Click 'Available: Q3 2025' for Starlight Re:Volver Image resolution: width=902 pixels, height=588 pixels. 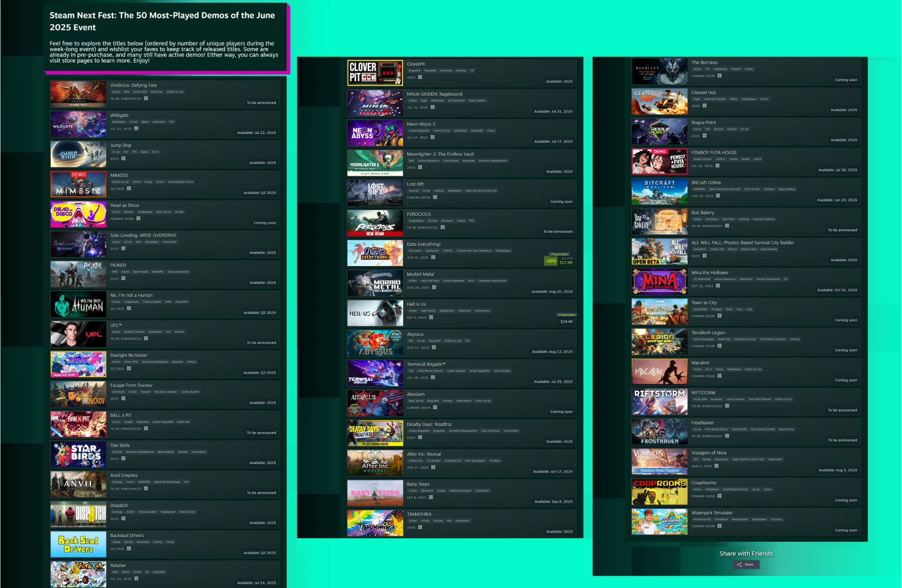pos(259,373)
